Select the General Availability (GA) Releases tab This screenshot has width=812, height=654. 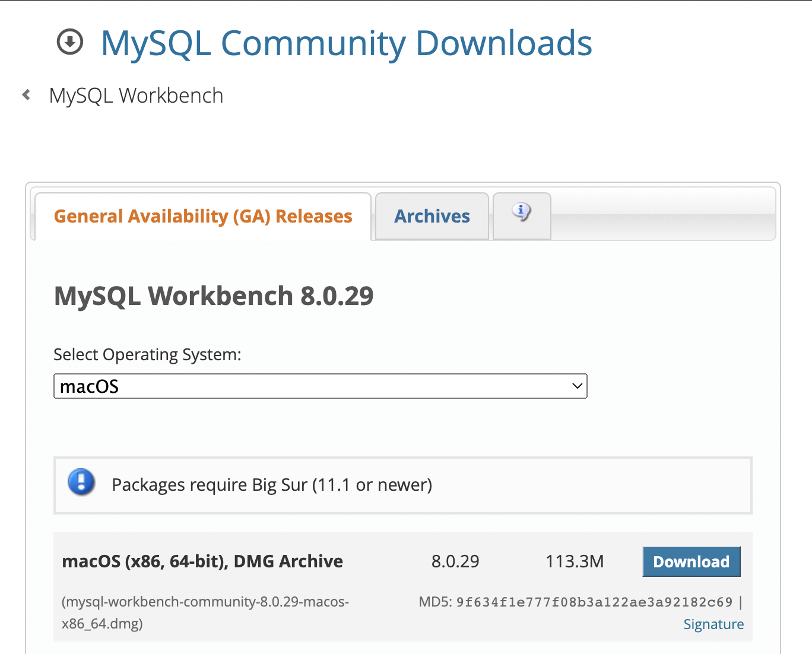pyautogui.click(x=203, y=217)
